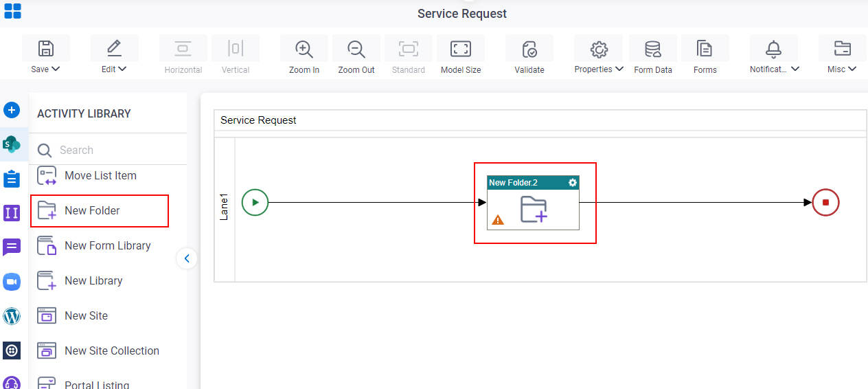Open the Save dropdown arrow
Viewport: 868px width, 389px height.
tap(56, 69)
